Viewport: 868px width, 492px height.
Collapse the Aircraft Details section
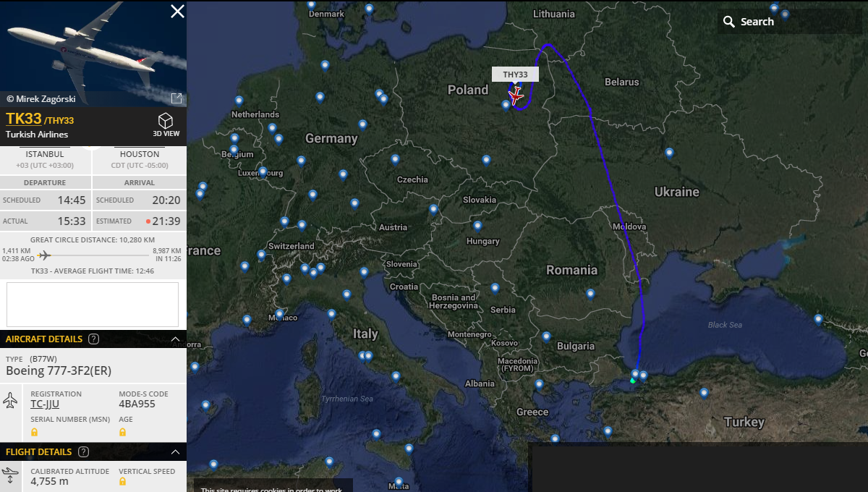point(175,339)
